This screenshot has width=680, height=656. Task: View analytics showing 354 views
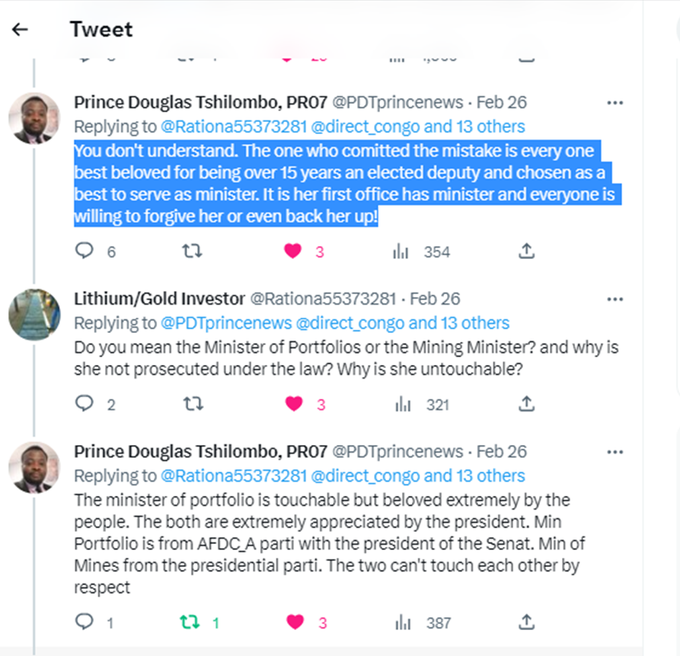(402, 252)
